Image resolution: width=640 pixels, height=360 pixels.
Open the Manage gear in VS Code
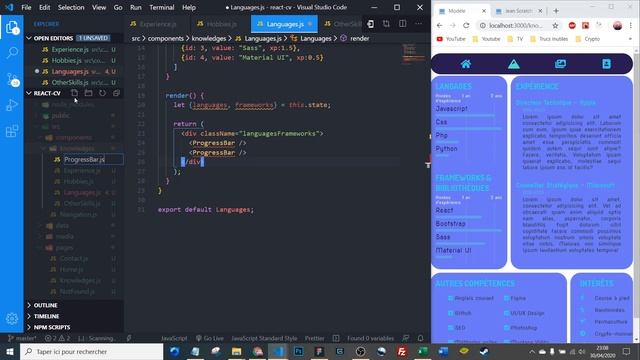12,318
